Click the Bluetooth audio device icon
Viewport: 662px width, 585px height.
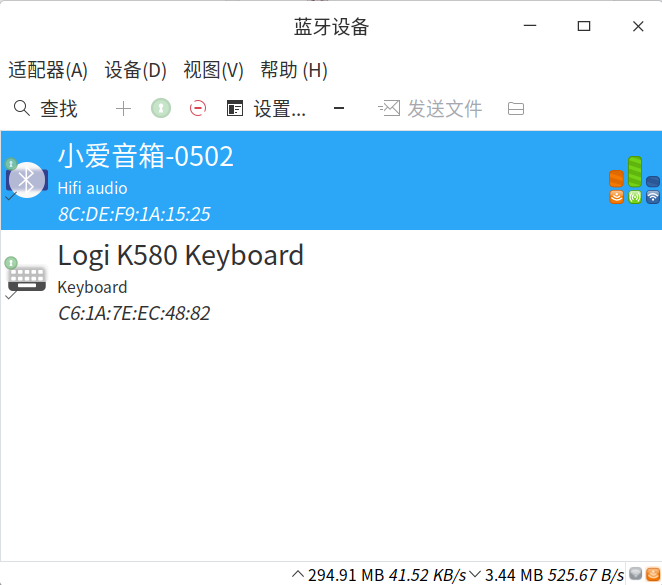pos(27,180)
